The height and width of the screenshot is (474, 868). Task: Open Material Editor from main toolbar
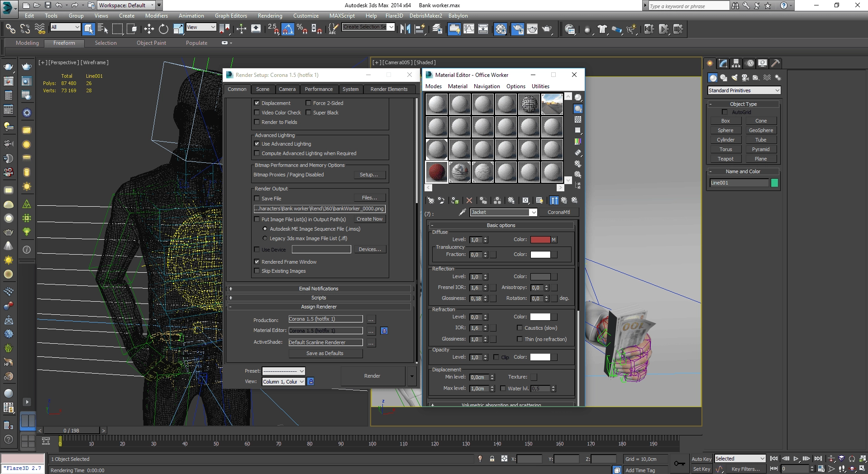tap(501, 29)
